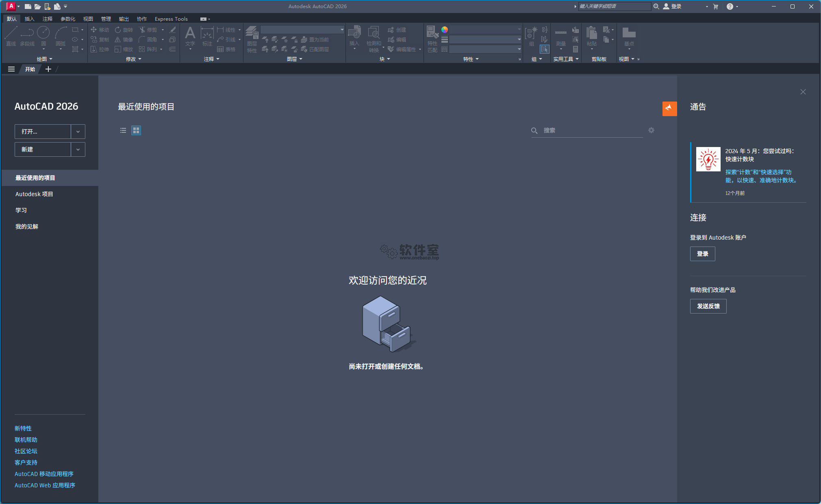
Task: Select the Arc (圆弧) tool
Action: (61, 36)
